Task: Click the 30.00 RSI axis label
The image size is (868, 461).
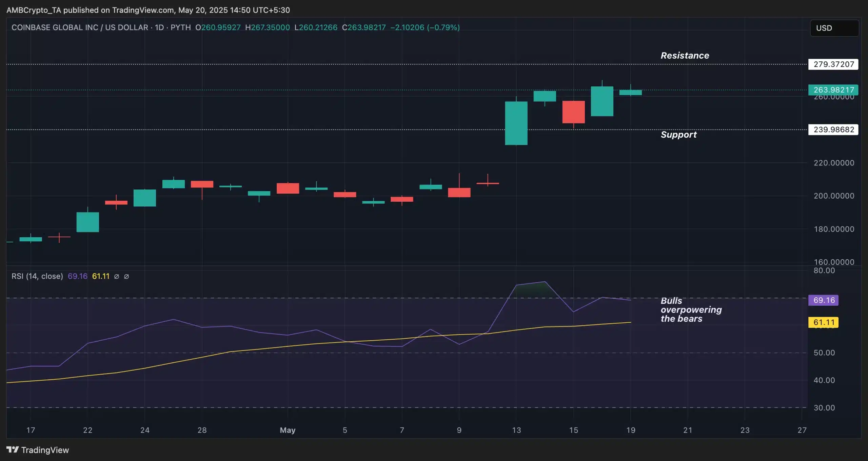Action: [824, 408]
